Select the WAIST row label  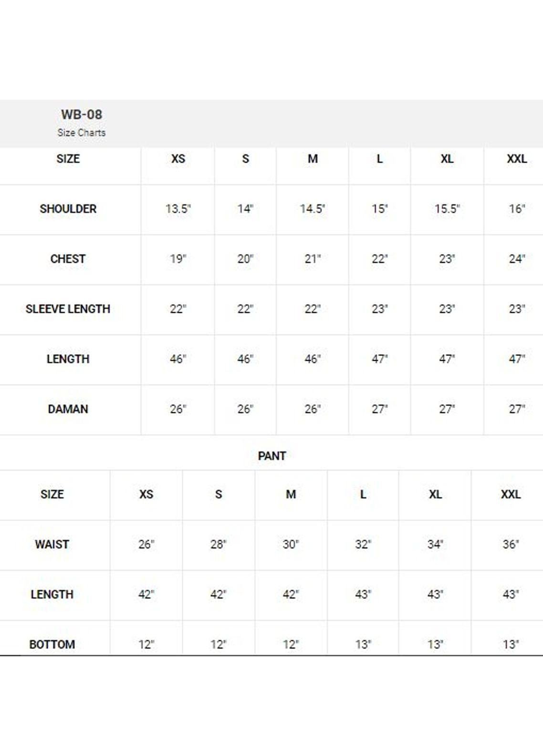tap(52, 544)
